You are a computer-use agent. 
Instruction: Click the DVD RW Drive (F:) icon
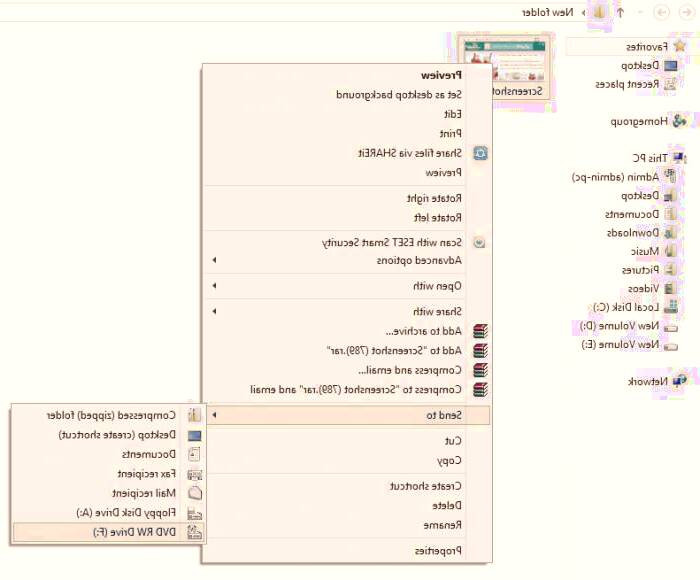[195, 532]
